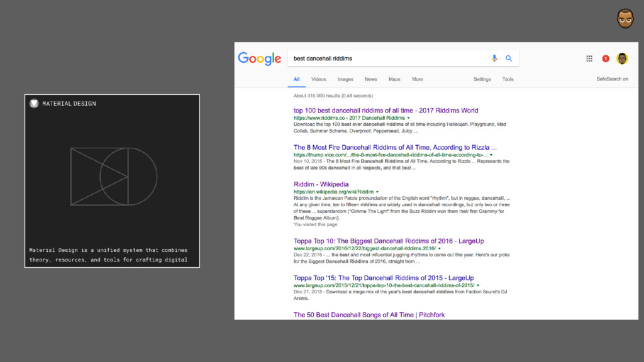The width and height of the screenshot is (644, 362).
Task: Open the More search options menu
Action: pos(418,79)
